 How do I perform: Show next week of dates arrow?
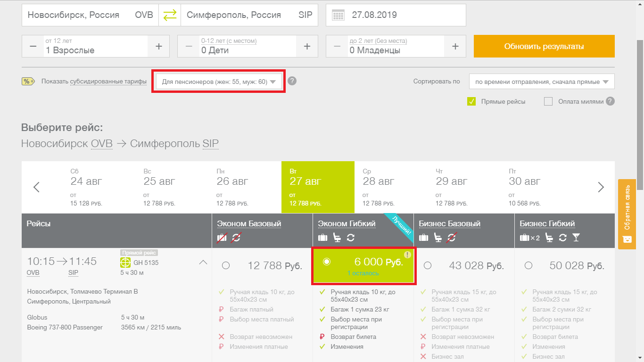point(601,187)
